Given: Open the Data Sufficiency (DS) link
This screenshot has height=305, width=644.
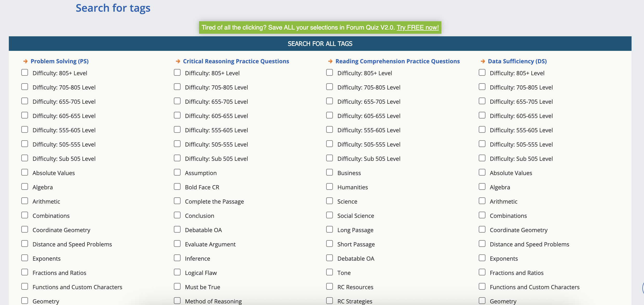Looking at the screenshot, I should pos(517,61).
